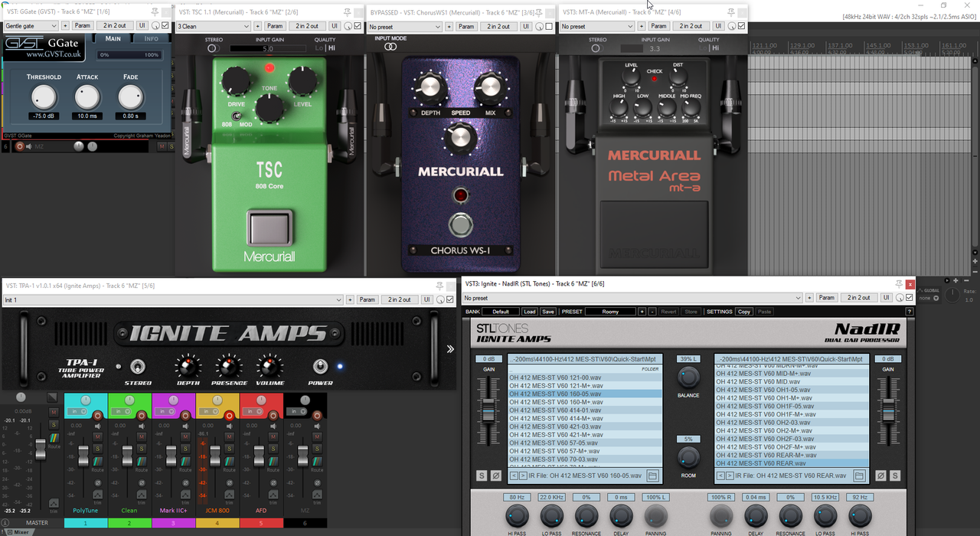Stomp the TSC 808 Core footswitch
The width and height of the screenshot is (980, 536).
269,228
